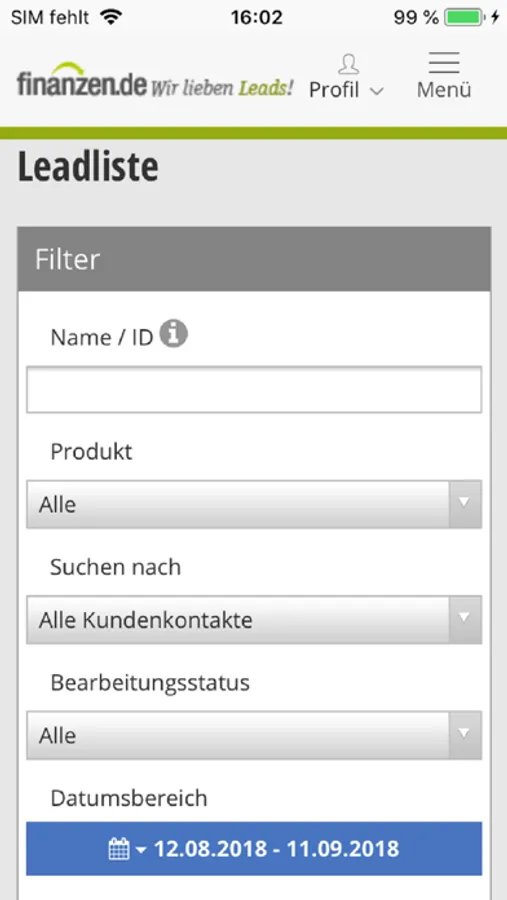
Task: Click the Filter panel header
Action: pos(254,259)
